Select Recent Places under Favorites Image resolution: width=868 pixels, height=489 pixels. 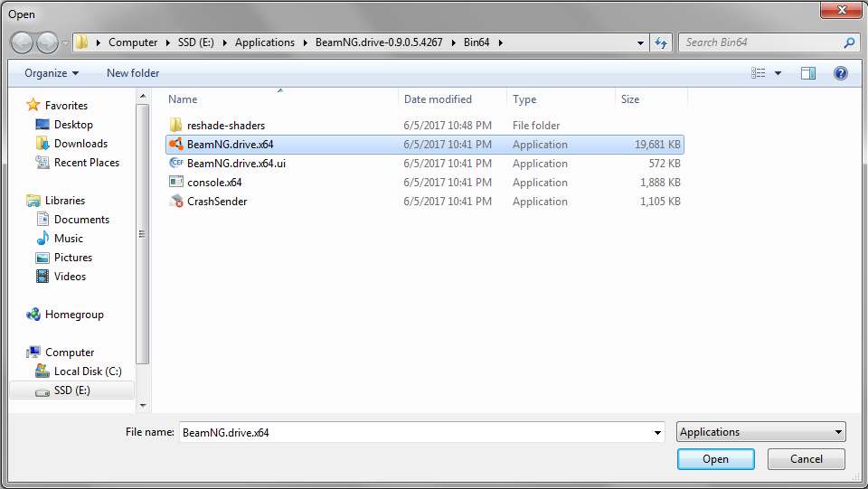[87, 163]
